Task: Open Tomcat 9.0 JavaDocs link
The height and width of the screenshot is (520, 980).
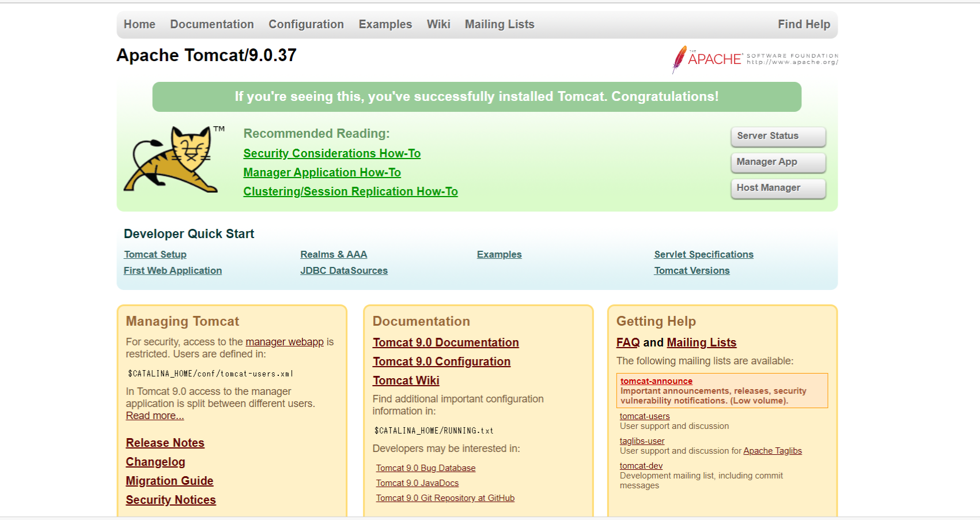Action: click(x=418, y=483)
